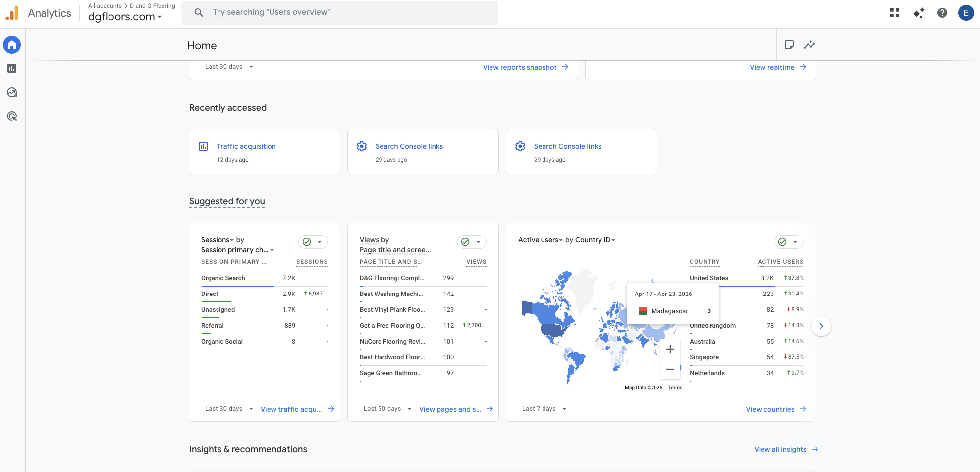Open the account menu via avatar E

point(966,13)
